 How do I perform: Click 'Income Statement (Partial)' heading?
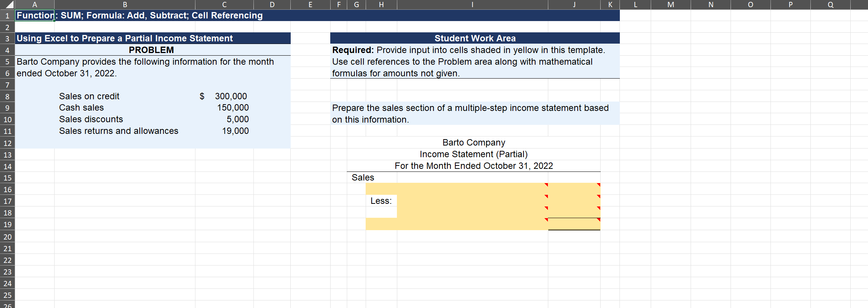click(x=474, y=154)
